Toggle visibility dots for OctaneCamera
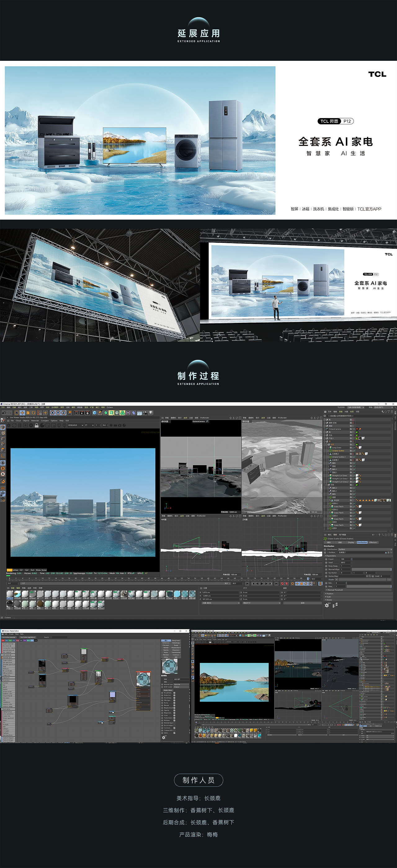 tap(353, 429)
